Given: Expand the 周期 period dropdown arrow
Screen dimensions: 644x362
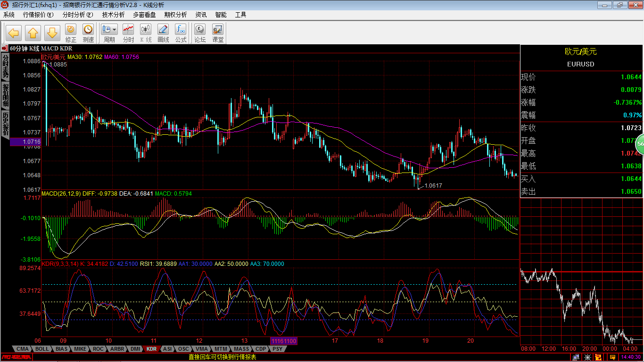Looking at the screenshot, I should [x=115, y=29].
